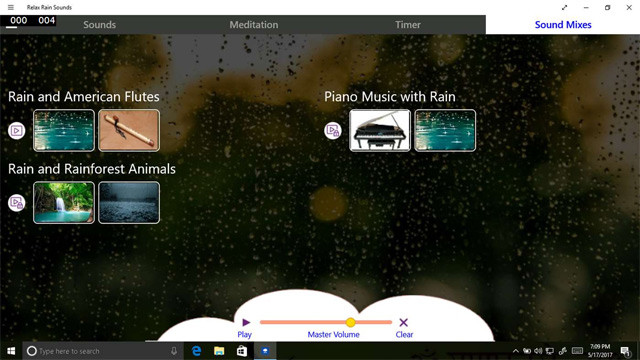Screen dimensions: 640x360
Task: Click the Piano Music with Rain title
Action: click(390, 97)
